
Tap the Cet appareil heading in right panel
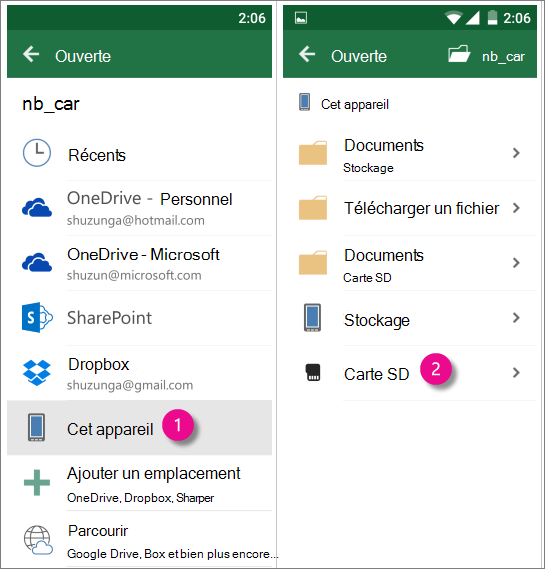tap(355, 105)
